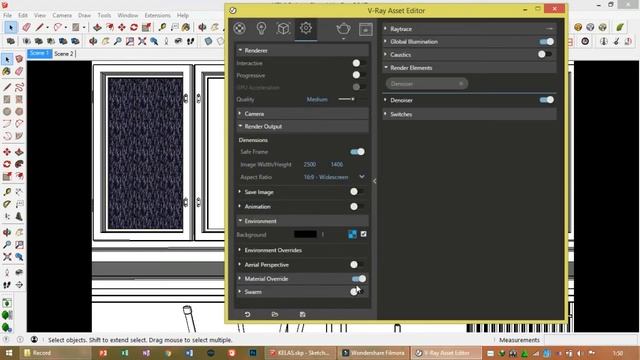Viewport: 640px width, 360px height.
Task: Select the Paint Bucket tool in left toolbar
Action: (7, 71)
